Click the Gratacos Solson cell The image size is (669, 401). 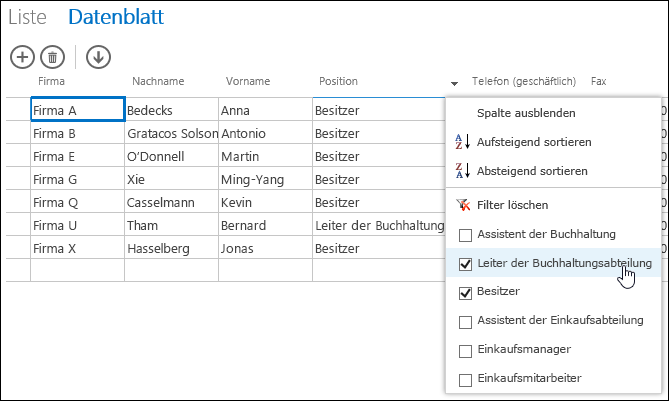point(172,132)
